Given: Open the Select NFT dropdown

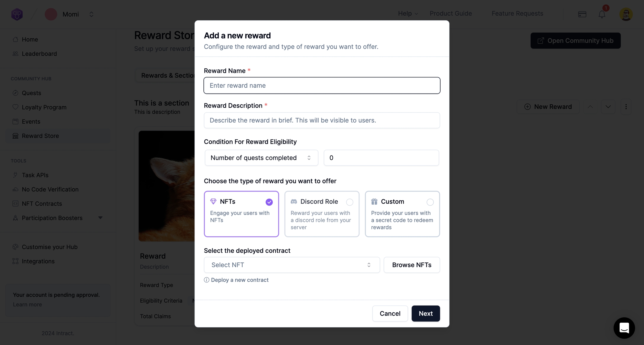Looking at the screenshot, I should click(x=292, y=265).
